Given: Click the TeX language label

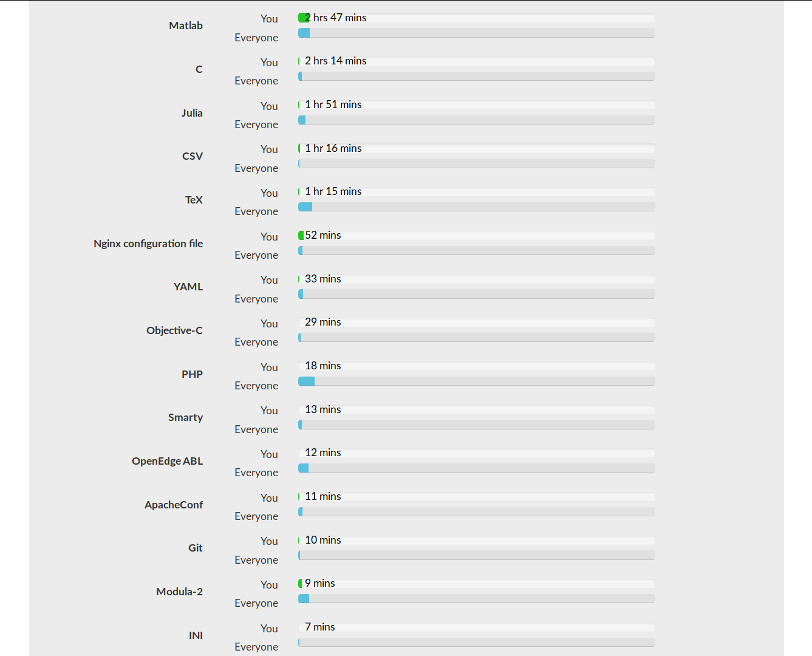Looking at the screenshot, I should (194, 200).
